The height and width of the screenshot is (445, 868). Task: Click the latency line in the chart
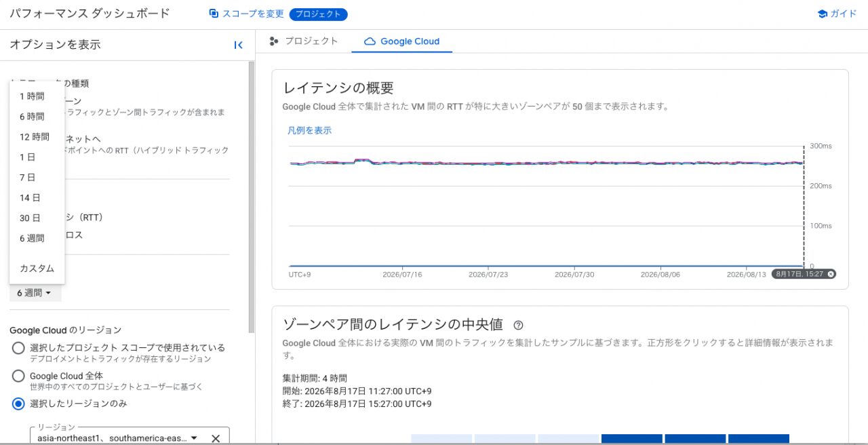pos(546,163)
